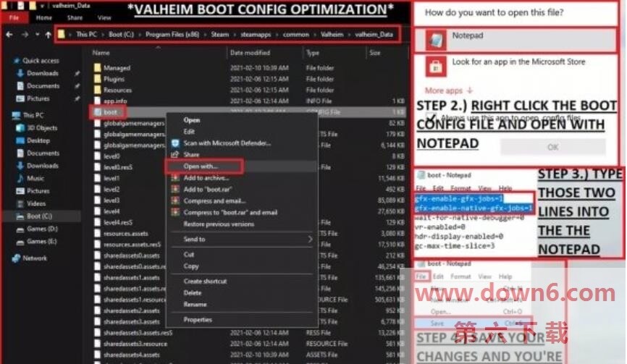
Task: Open the Format menu in upper Notepad
Action: point(460,188)
